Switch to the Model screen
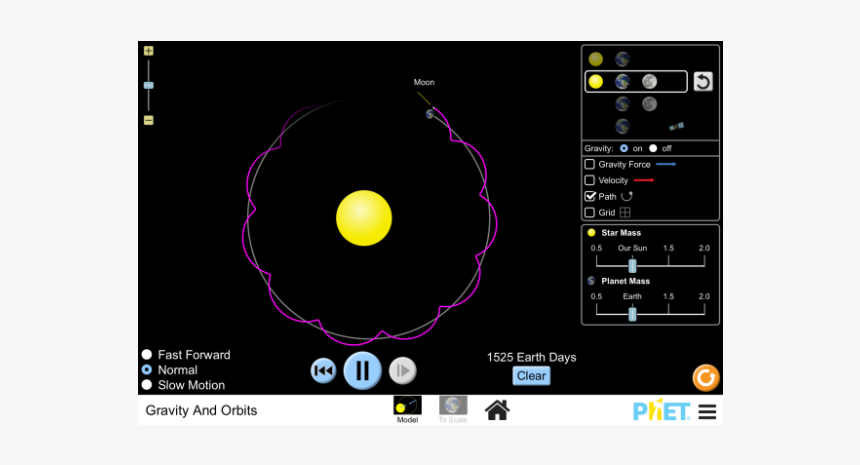 tap(408, 410)
